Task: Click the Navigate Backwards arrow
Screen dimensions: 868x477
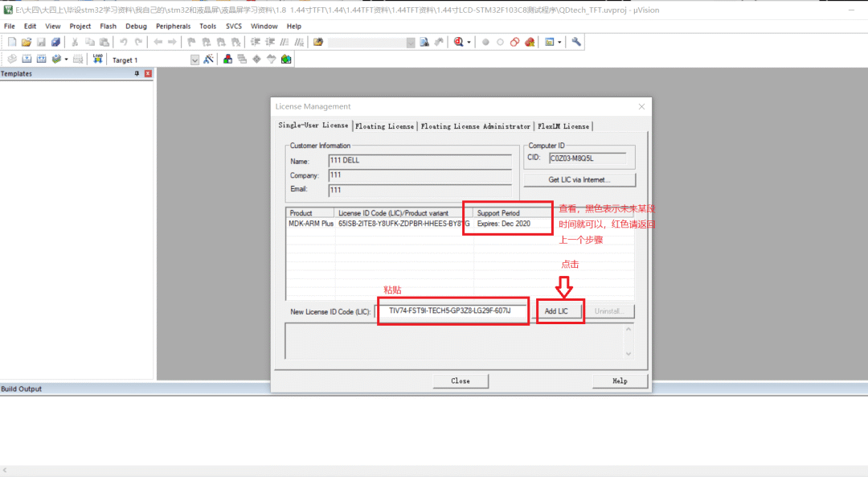Action: [x=158, y=42]
